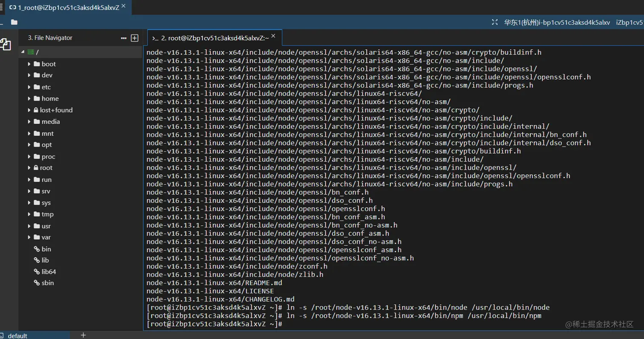Expand the var folder arrow

pyautogui.click(x=29, y=237)
